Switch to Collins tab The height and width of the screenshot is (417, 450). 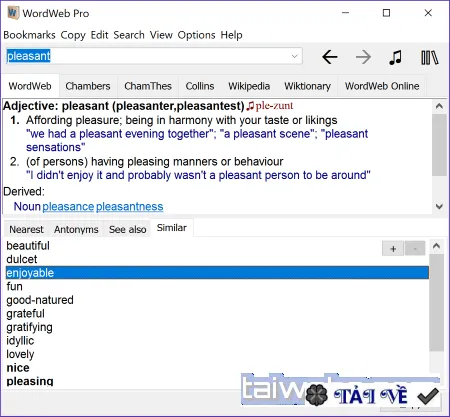pos(200,86)
